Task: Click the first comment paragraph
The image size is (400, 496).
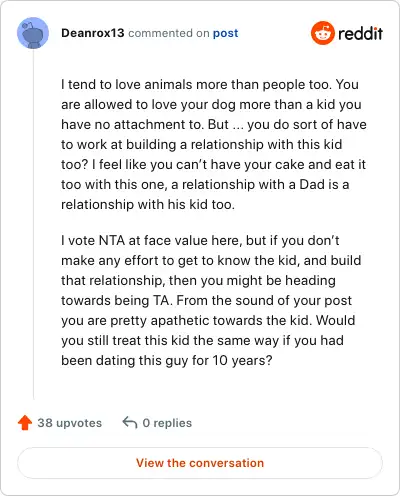Action: pos(214,144)
